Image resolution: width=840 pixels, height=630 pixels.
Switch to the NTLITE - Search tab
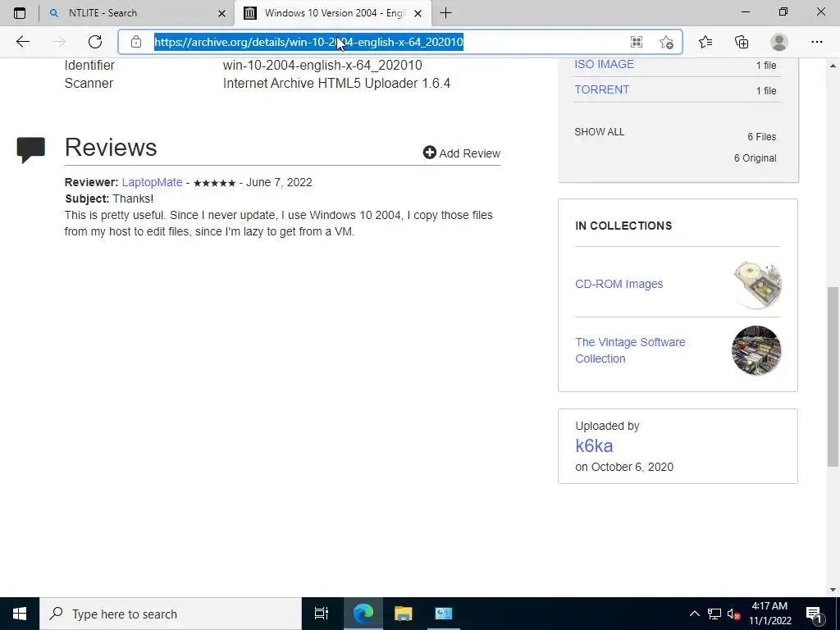(137, 13)
